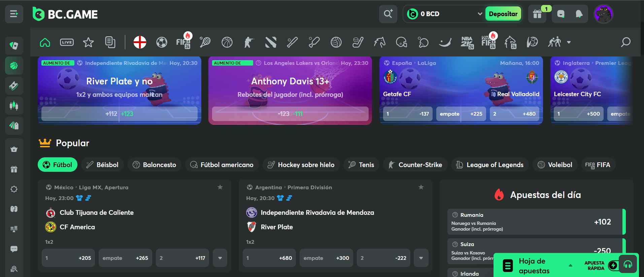Screen dimensions: 644x277
Task: Open the lottery ticket icon in sidebar
Action: click(x=14, y=86)
